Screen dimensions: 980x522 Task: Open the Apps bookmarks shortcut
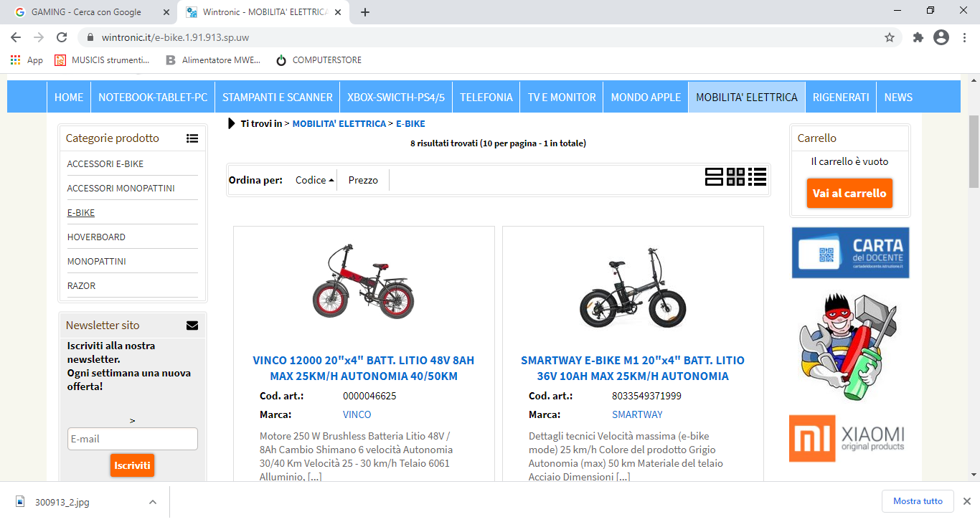pos(27,60)
